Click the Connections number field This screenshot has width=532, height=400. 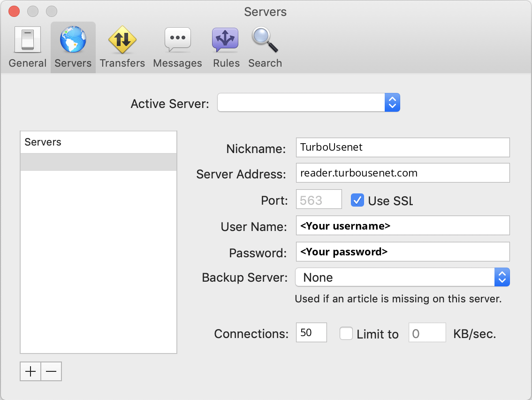[x=312, y=333]
